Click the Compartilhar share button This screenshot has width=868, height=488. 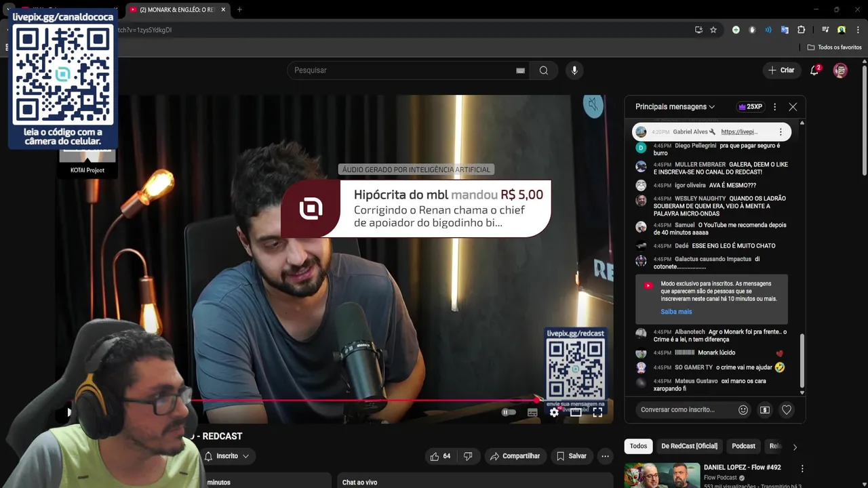pyautogui.click(x=515, y=456)
